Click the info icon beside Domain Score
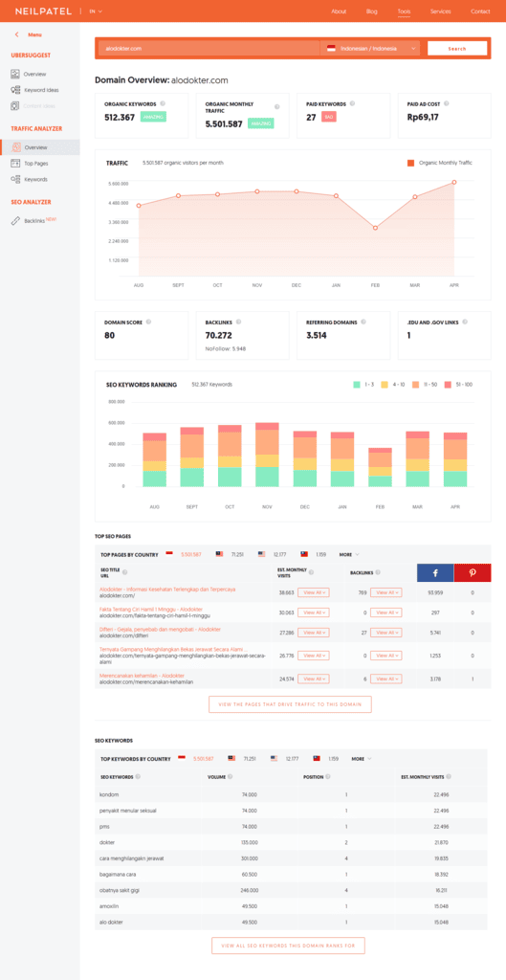506x980 pixels. click(148, 323)
